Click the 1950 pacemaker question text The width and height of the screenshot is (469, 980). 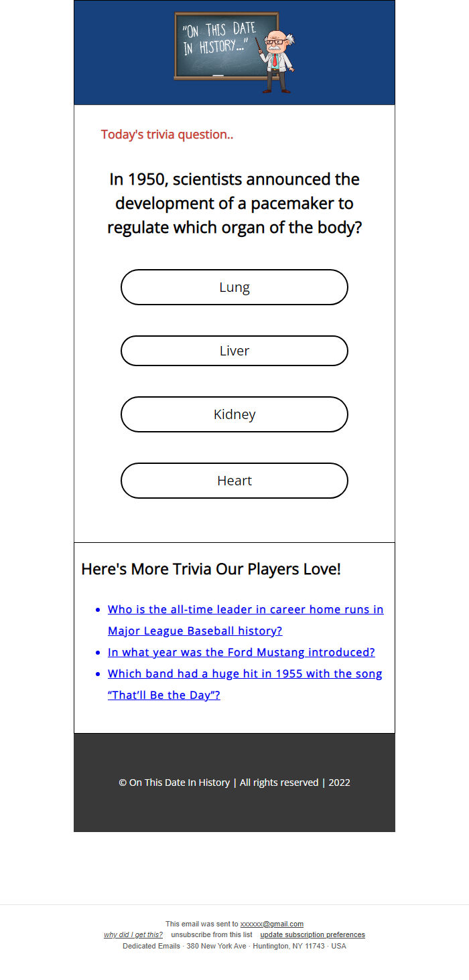click(234, 203)
